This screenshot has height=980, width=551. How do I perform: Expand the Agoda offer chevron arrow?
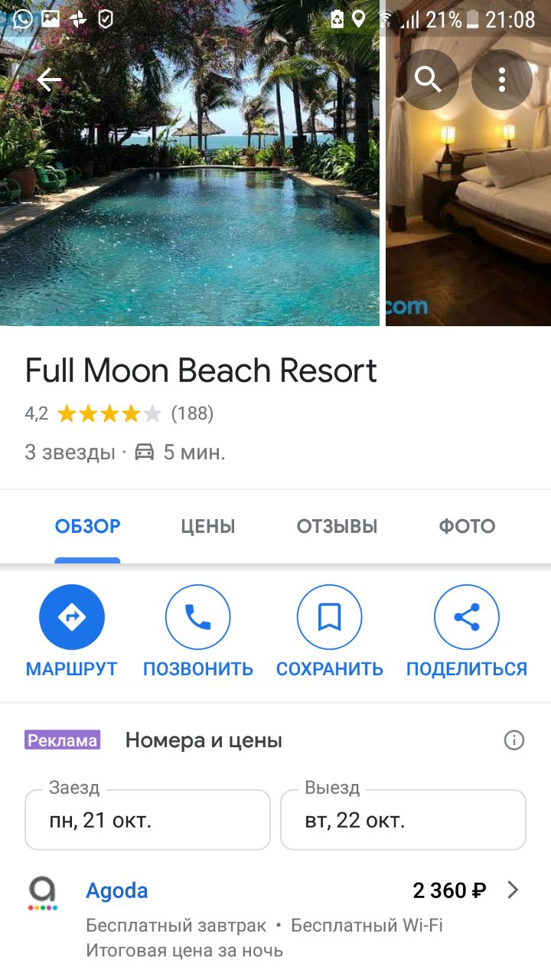[514, 890]
